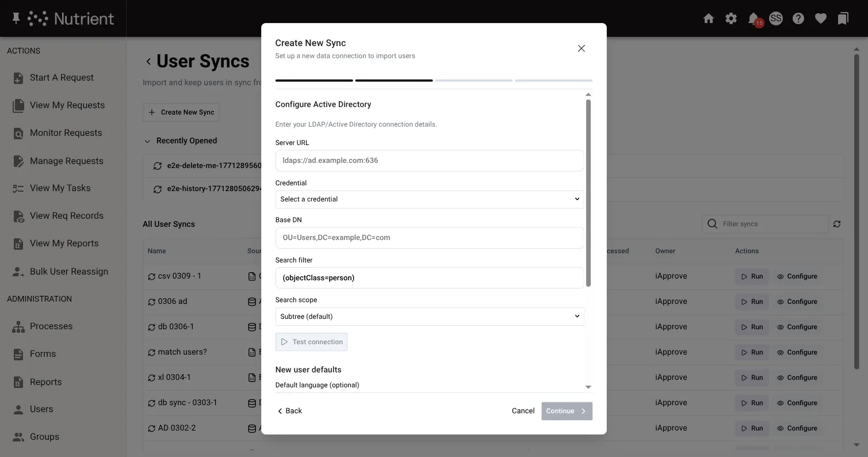Viewport: 868px width, 457px height.
Task: Configure the xl 0304-1 sync
Action: 797,378
